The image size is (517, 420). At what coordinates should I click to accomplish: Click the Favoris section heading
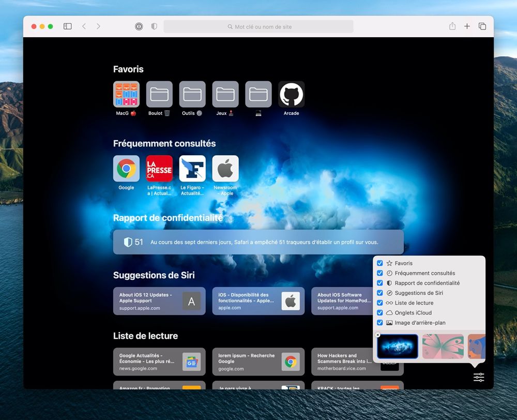coord(128,69)
